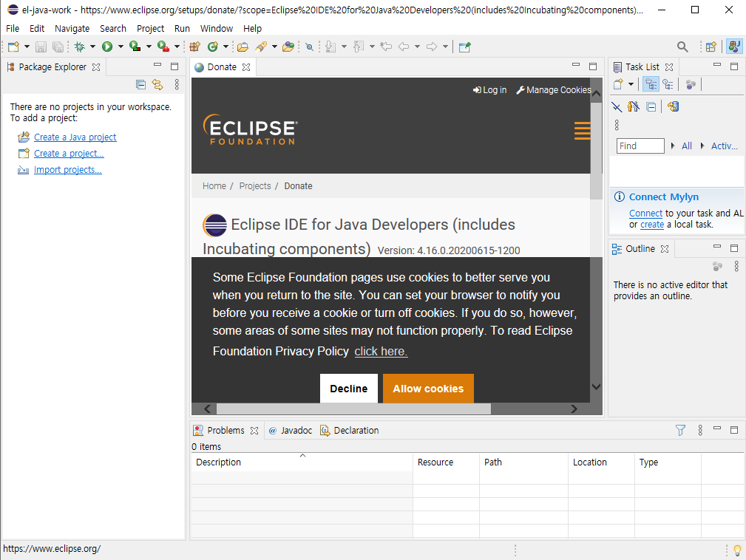Image resolution: width=746 pixels, height=560 pixels.
Task: Click Synchronize Changed repositories icon
Action: pos(673,106)
